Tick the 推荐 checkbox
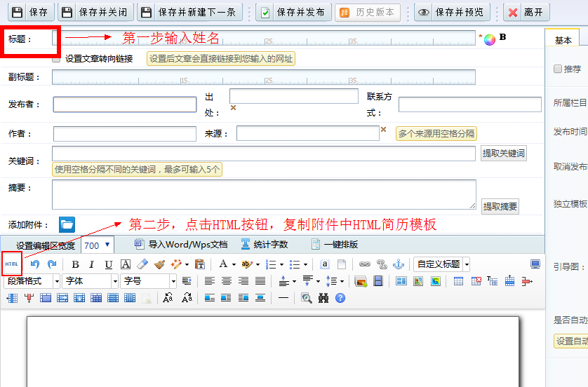 [x=558, y=69]
